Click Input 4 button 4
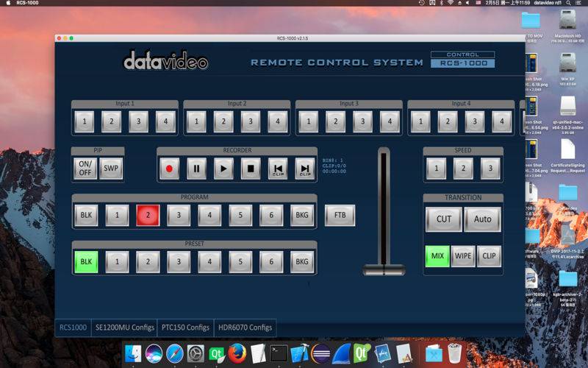The width and height of the screenshot is (588, 368). pyautogui.click(x=502, y=121)
